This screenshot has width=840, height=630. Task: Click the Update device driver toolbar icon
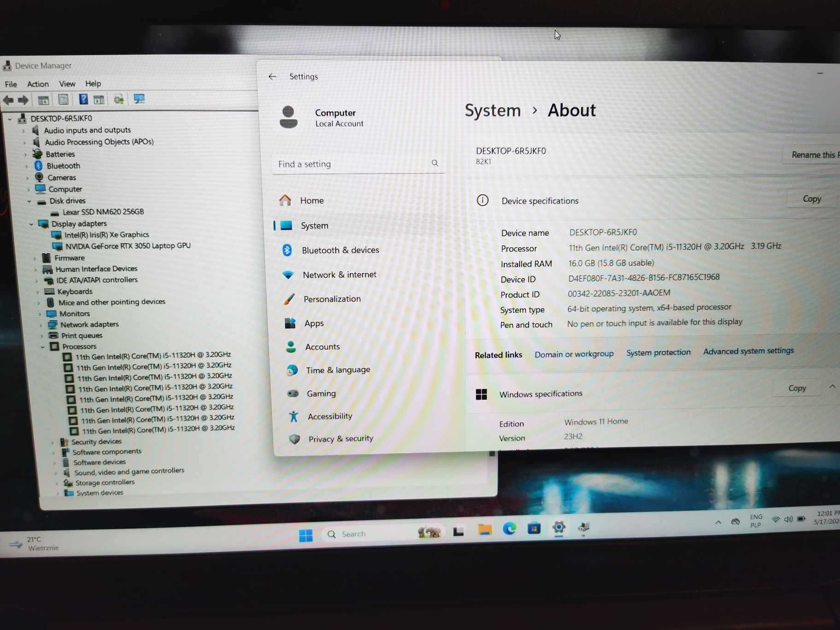pos(119,99)
